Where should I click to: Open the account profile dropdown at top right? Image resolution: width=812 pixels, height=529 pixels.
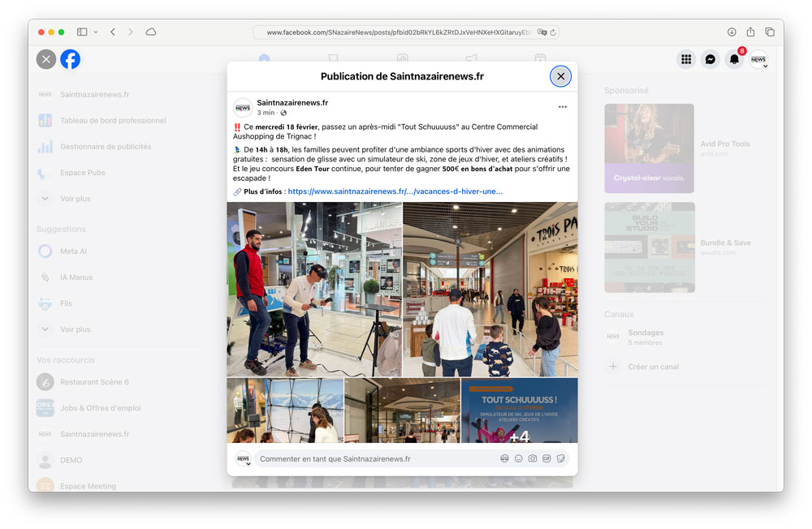(x=758, y=59)
